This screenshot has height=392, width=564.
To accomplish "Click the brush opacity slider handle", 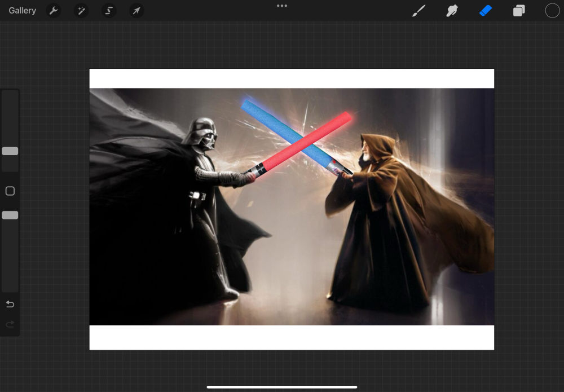I will [10, 215].
